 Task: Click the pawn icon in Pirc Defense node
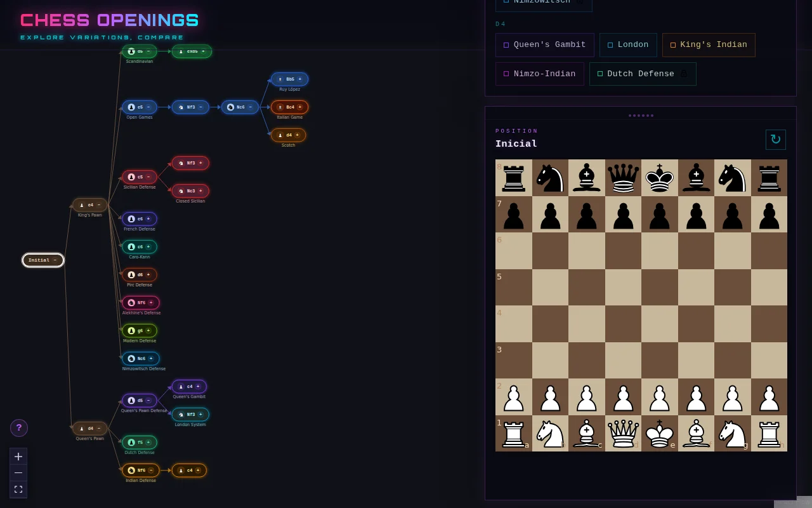pyautogui.click(x=131, y=275)
